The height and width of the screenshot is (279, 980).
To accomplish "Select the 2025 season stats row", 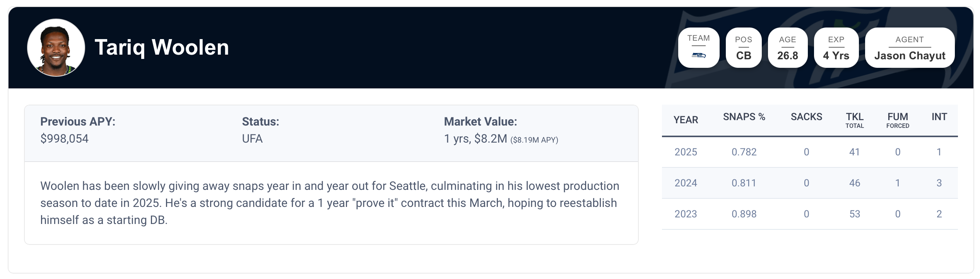I will (809, 152).
